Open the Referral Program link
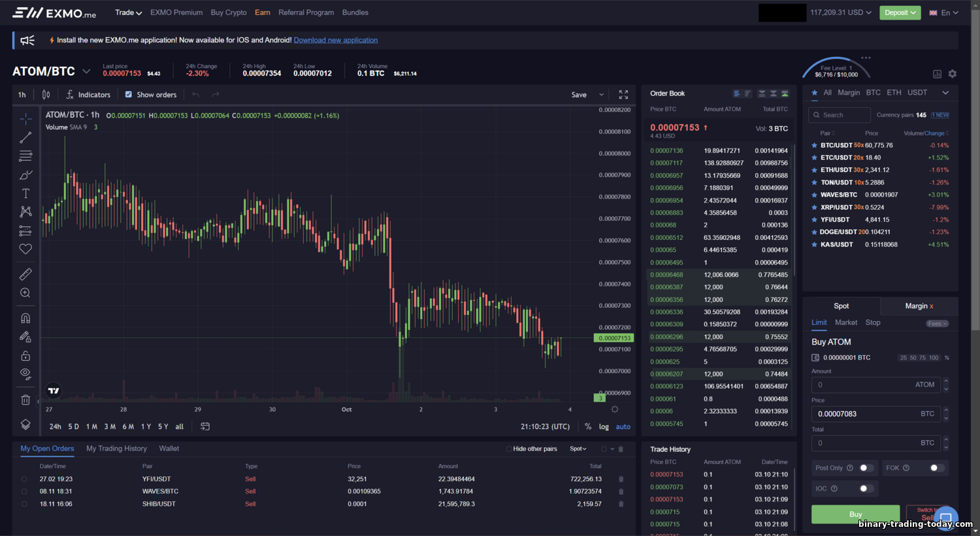The image size is (980, 536). coord(306,12)
